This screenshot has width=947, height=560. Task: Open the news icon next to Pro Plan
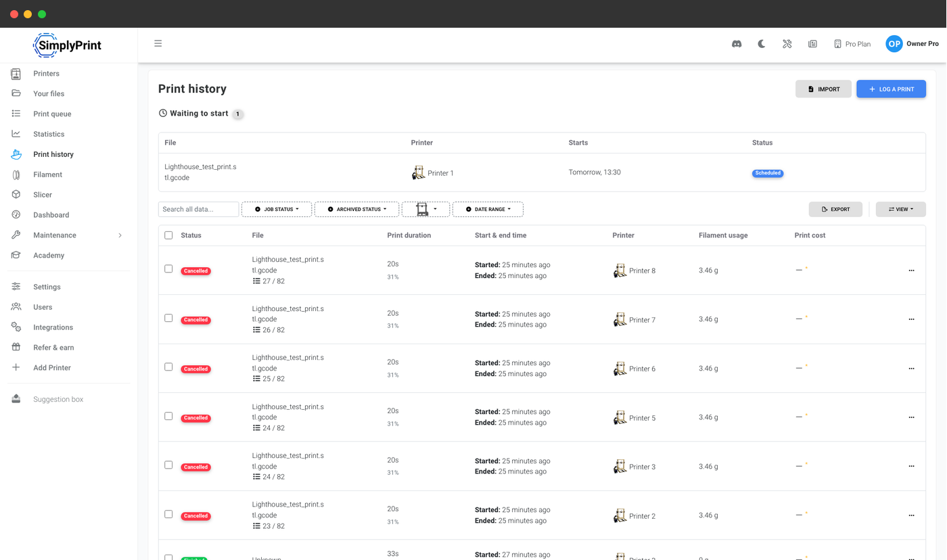(x=812, y=44)
